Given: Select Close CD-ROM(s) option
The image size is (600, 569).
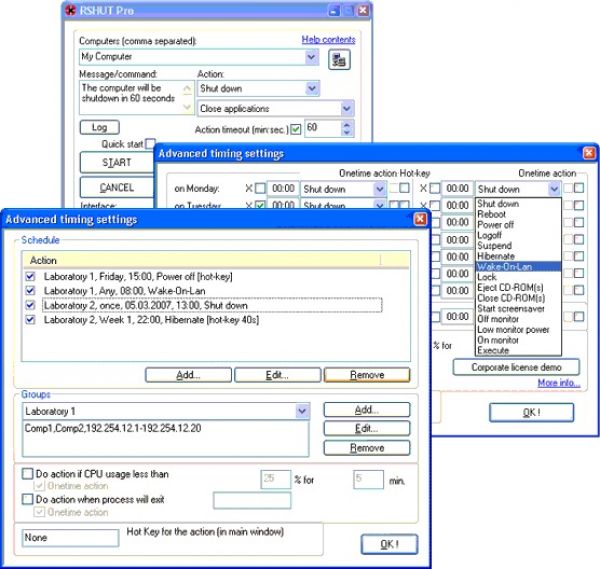Looking at the screenshot, I should pyautogui.click(x=518, y=298).
